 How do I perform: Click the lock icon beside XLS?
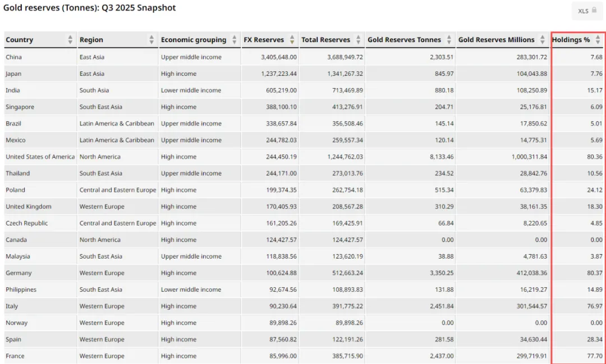(594, 10)
